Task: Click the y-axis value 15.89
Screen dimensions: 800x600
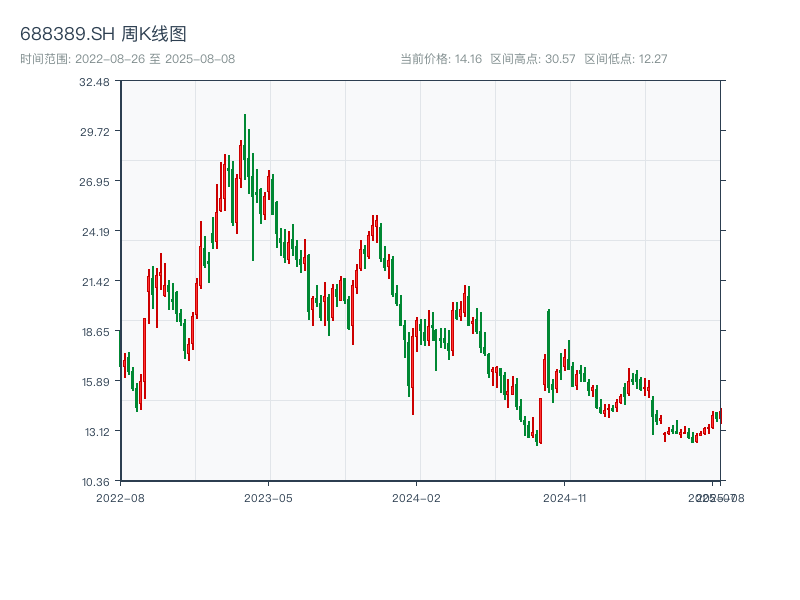Action: (96, 382)
